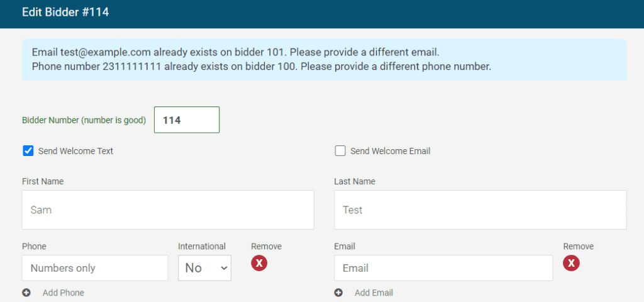The height and width of the screenshot is (302, 644).
Task: Click the duplicate email warning message
Action: (x=236, y=52)
